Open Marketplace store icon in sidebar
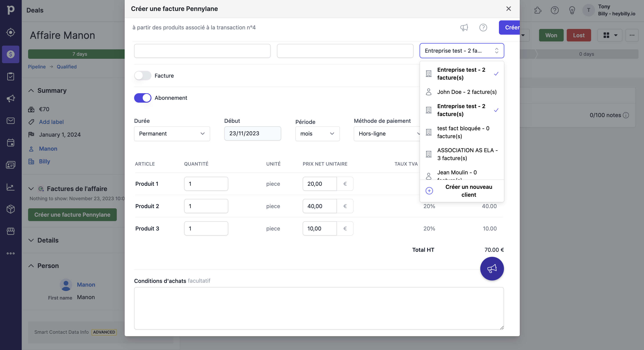Viewport: 644px width, 350px height. click(x=11, y=231)
